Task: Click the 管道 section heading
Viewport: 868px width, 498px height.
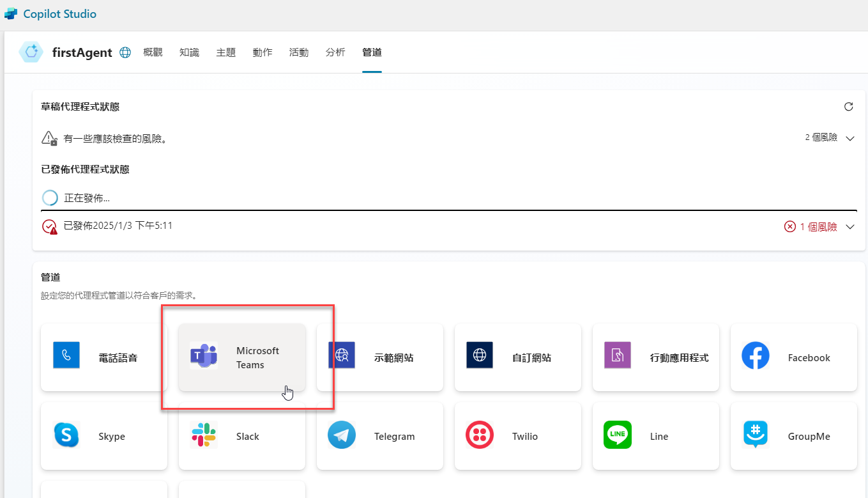Action: [x=50, y=277]
